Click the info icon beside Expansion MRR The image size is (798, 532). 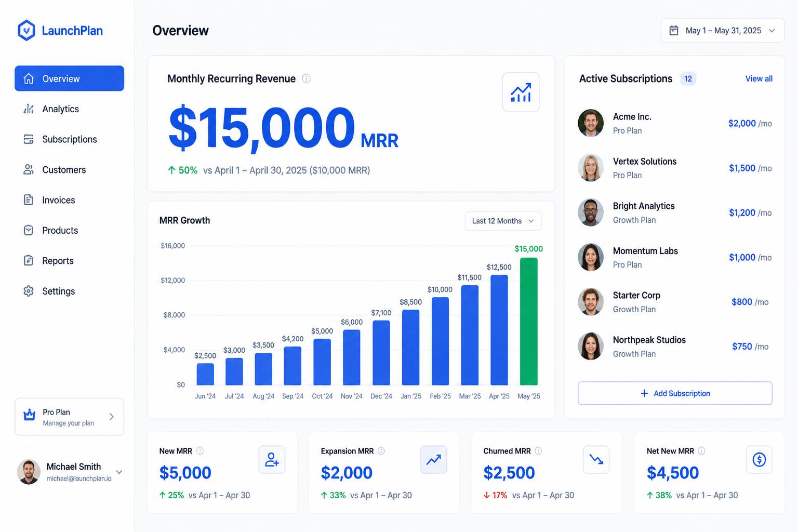click(381, 451)
